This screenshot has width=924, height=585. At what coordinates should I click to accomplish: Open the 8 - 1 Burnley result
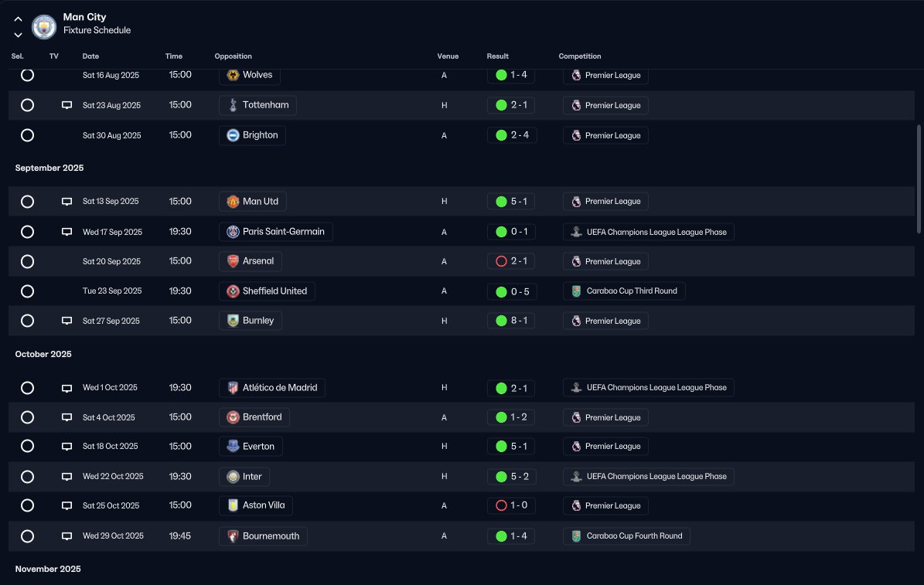pyautogui.click(x=512, y=321)
